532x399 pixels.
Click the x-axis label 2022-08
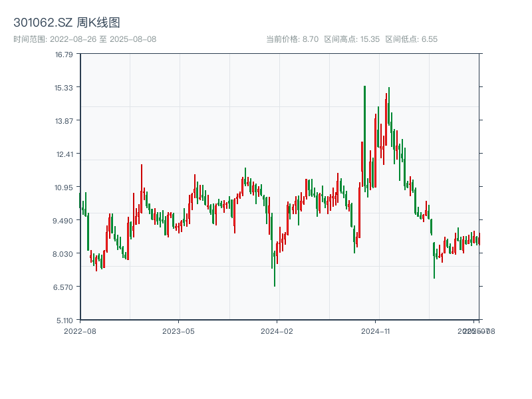[x=80, y=331]
